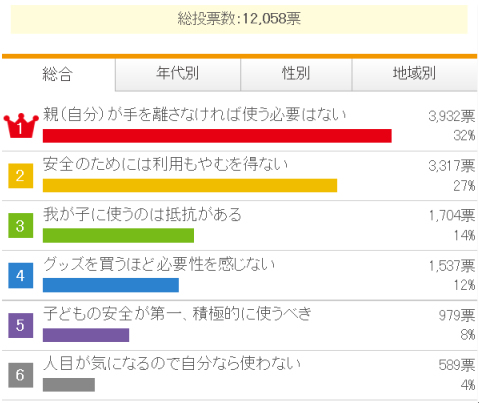The width and height of the screenshot is (479, 403).
Task: Show the 地域別 tab results
Action: (414, 74)
